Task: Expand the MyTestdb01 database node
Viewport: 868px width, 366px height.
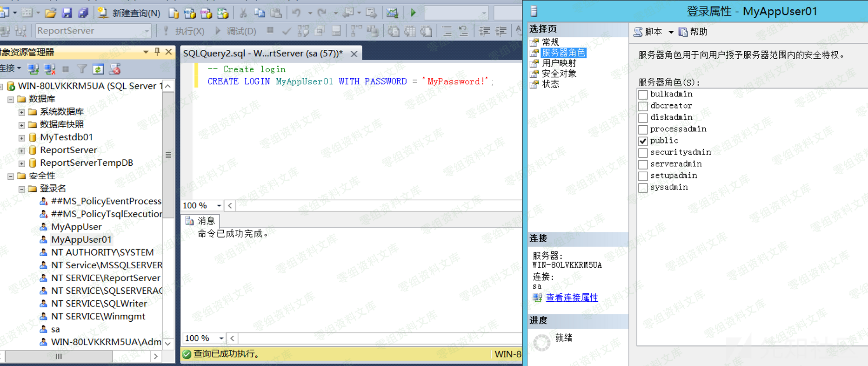Action: pyautogui.click(x=21, y=138)
